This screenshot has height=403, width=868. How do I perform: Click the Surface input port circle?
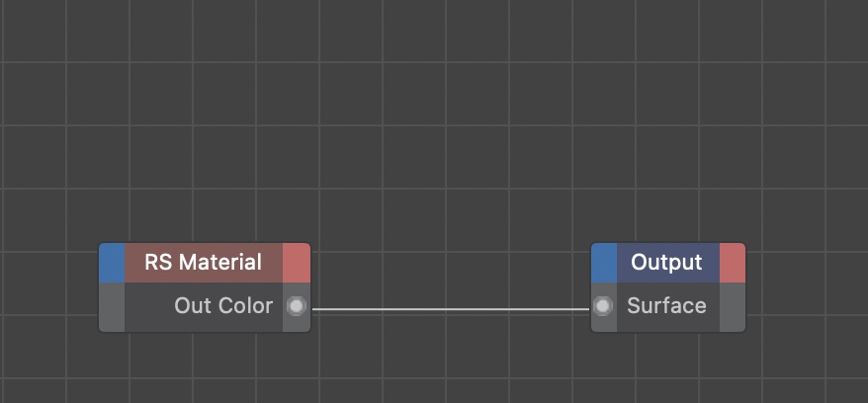(x=603, y=306)
